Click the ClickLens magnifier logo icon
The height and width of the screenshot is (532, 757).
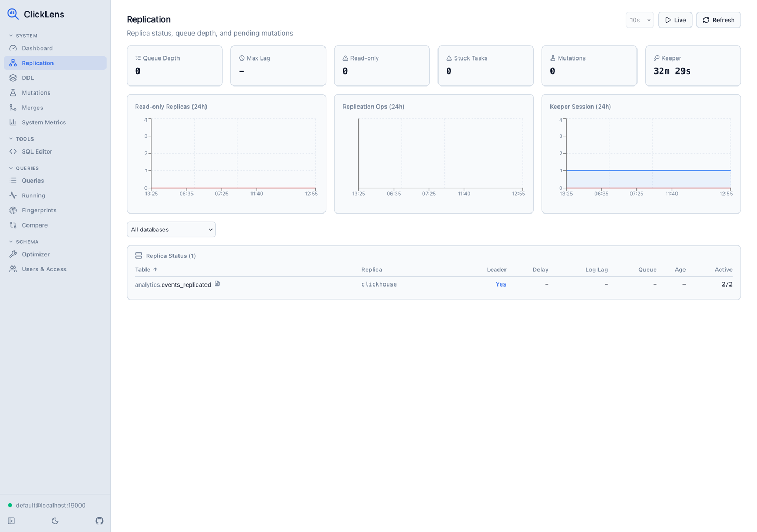point(13,14)
